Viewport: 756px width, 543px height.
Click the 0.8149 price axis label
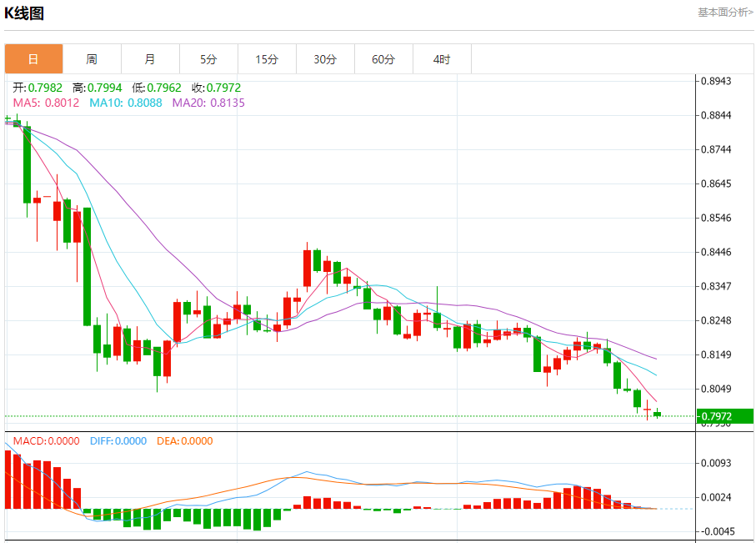(x=716, y=354)
